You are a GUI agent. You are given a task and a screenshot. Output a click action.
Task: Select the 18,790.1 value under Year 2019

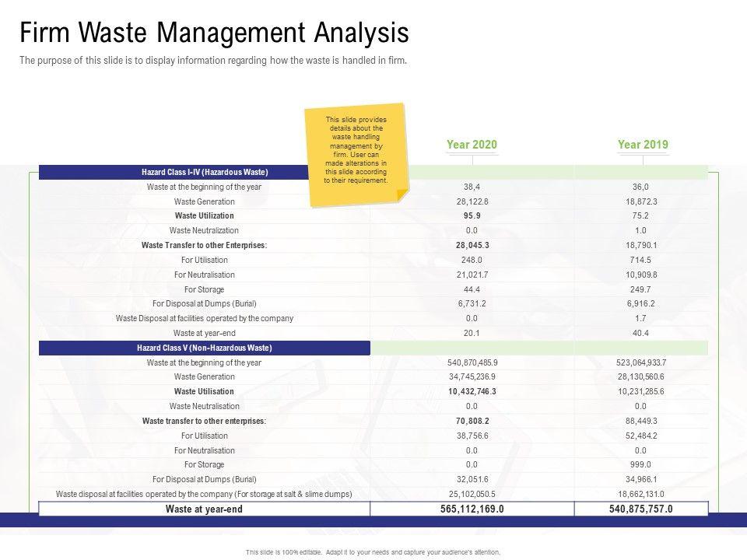(643, 245)
